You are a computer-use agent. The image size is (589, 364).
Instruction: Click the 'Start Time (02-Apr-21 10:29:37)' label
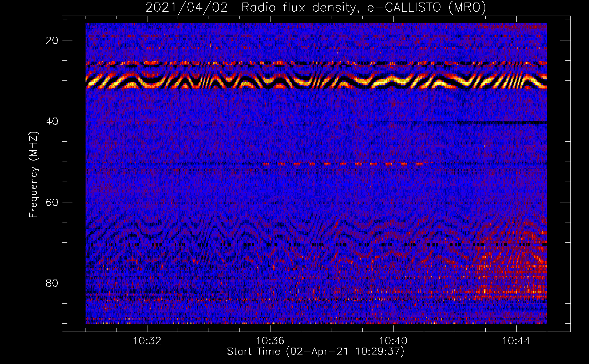click(316, 352)
